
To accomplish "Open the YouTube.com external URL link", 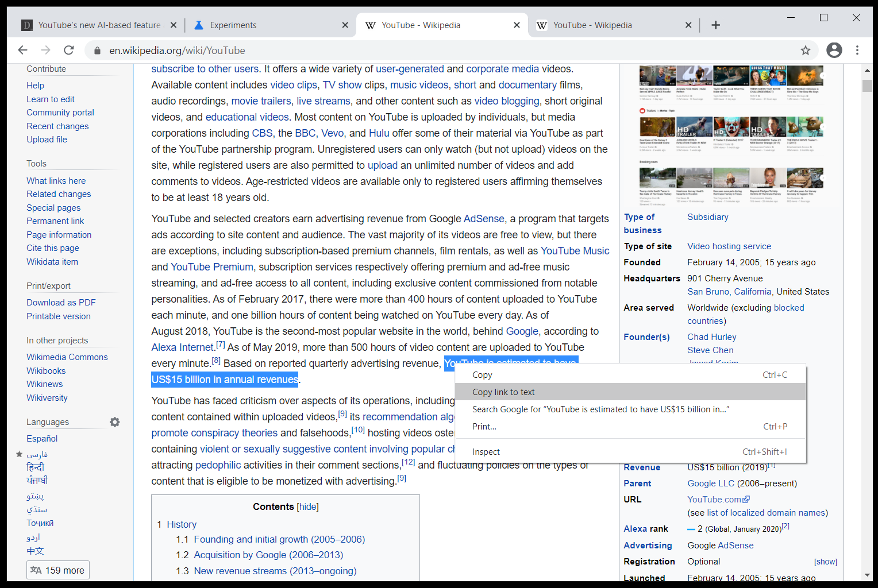I will click(718, 500).
